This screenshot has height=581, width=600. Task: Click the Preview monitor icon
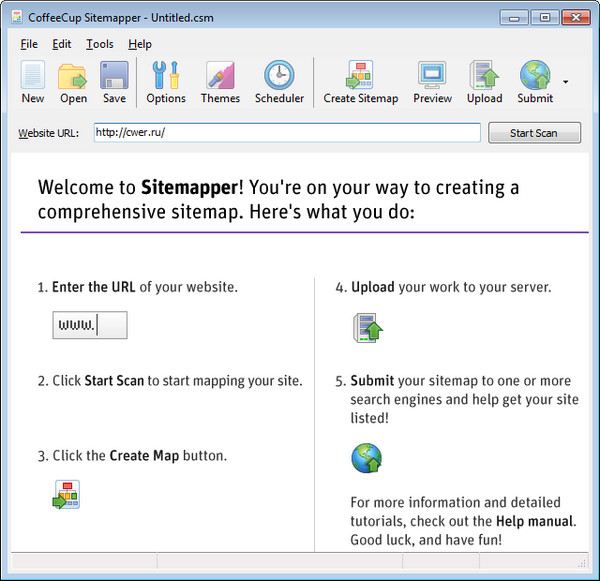click(432, 82)
